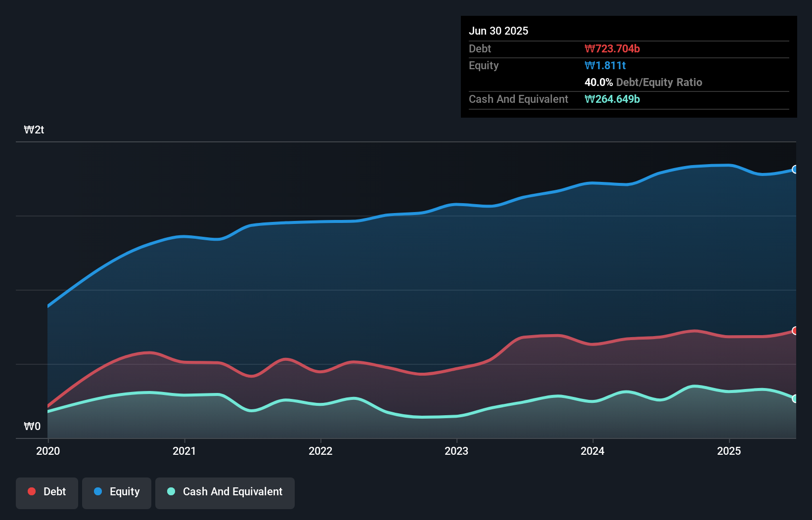Screen dimensions: 812x520
Task: Expand the Equity row in the tooltip
Action: (484, 65)
